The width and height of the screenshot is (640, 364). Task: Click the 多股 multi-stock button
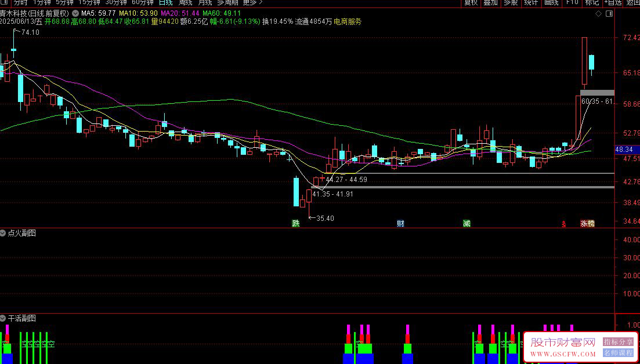pyautogui.click(x=511, y=2)
